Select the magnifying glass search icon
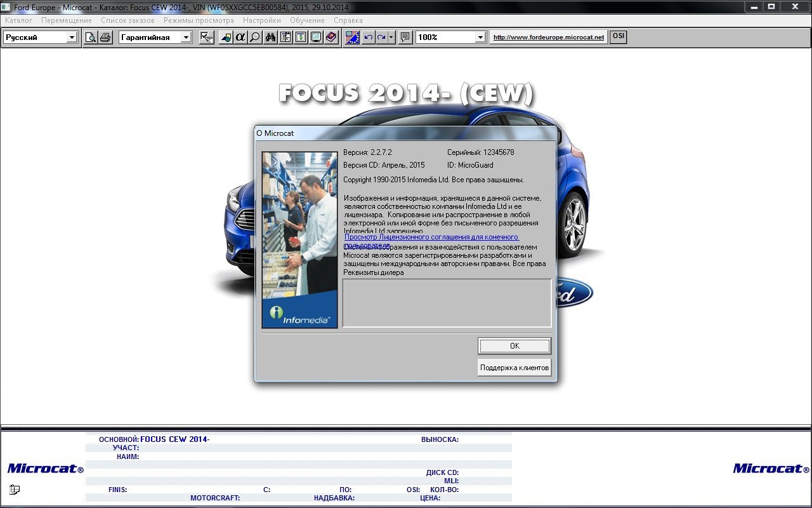This screenshot has width=812, height=508. coord(254,37)
